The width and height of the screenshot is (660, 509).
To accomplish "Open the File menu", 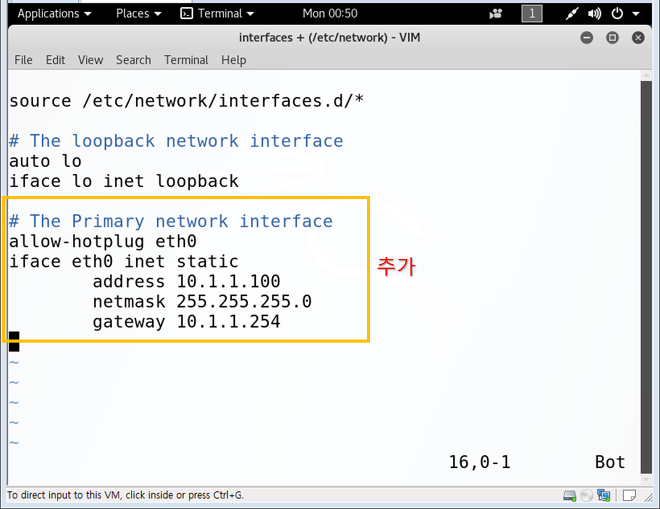I will 23,60.
